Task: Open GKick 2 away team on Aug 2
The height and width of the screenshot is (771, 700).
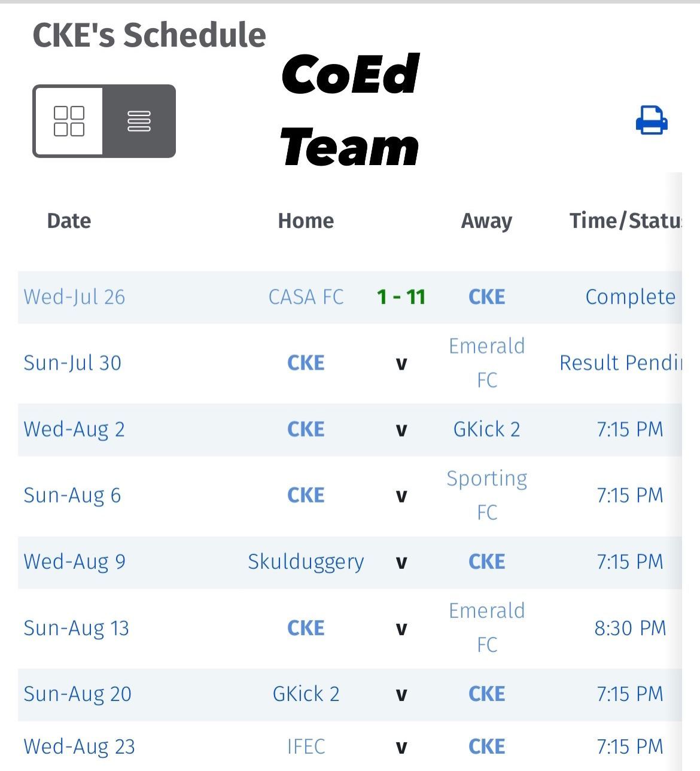Action: coord(487,429)
